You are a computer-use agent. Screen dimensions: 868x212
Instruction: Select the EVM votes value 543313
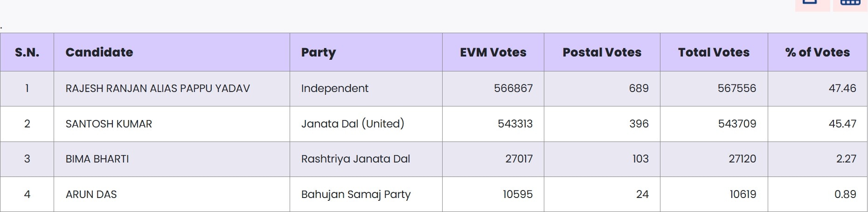pos(515,124)
